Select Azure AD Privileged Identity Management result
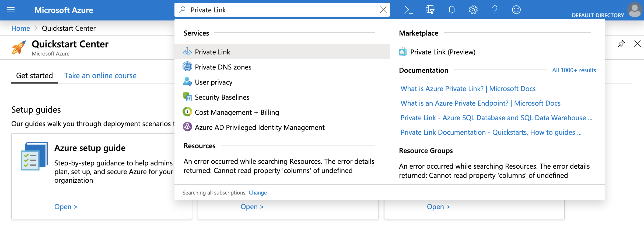Viewport: 644px width, 236px height. [282, 127]
